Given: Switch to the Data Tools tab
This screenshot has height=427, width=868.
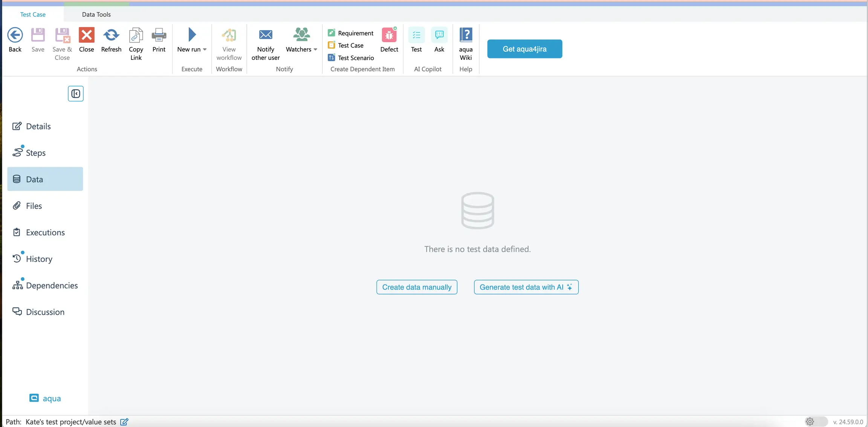Looking at the screenshot, I should pyautogui.click(x=96, y=14).
